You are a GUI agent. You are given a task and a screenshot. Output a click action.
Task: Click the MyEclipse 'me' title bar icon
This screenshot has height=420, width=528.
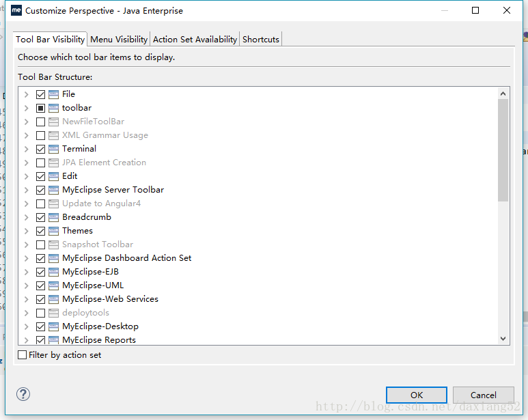coord(16,10)
